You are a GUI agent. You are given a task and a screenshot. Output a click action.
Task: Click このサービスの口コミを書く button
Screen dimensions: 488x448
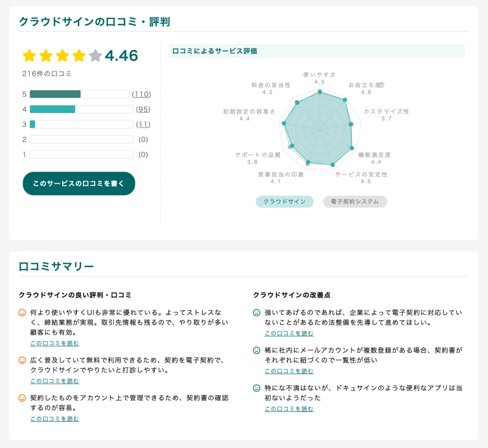click(79, 183)
